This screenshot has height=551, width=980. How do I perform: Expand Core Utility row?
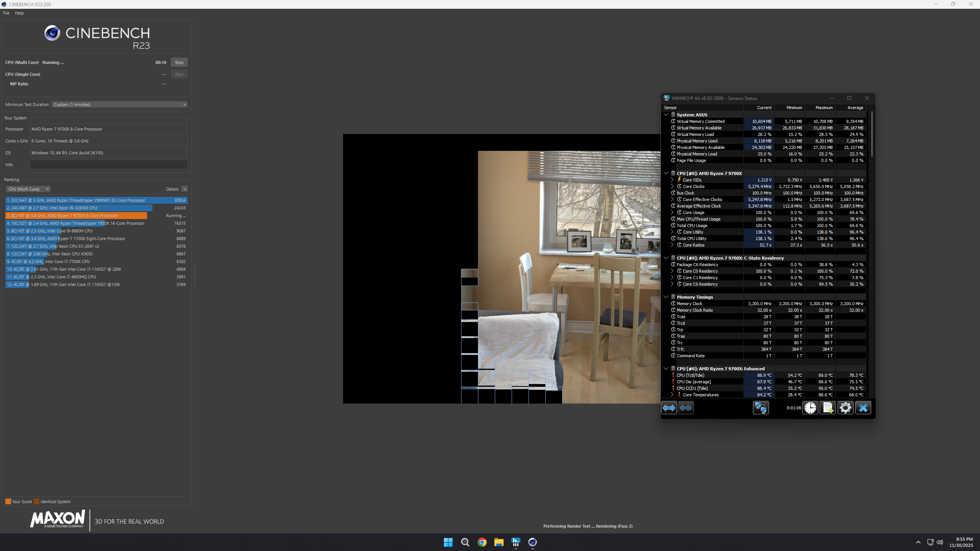672,232
